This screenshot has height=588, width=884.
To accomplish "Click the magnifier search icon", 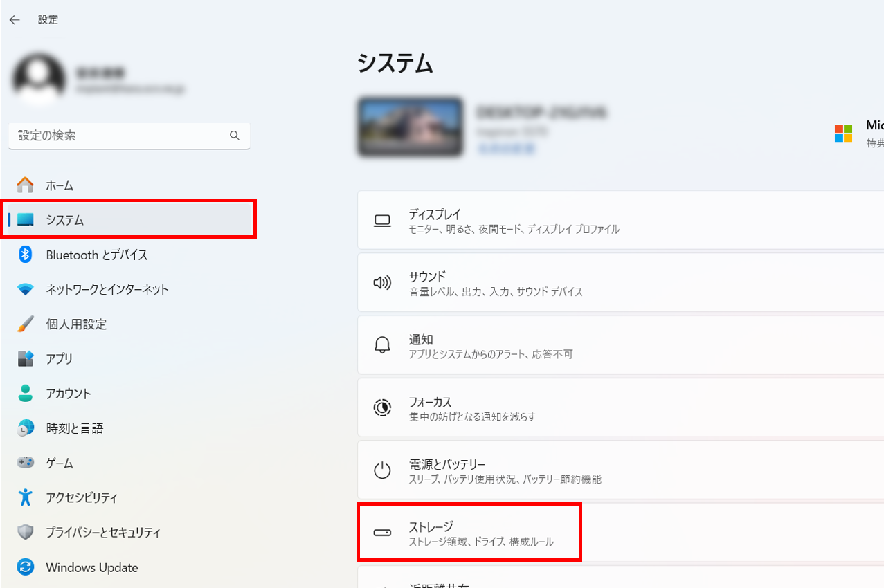I will [x=235, y=136].
